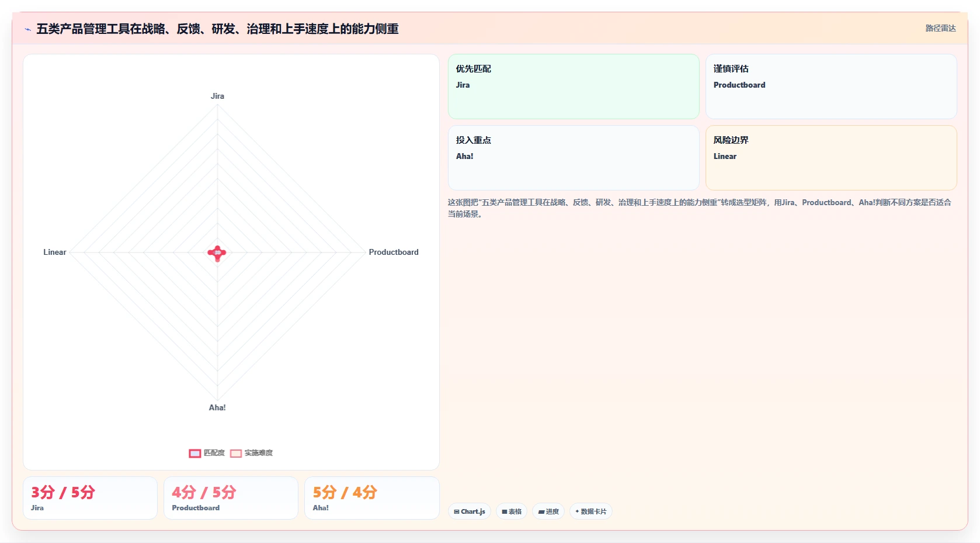
Task: Toggle the 实施难度 legend swatch
Action: point(236,453)
